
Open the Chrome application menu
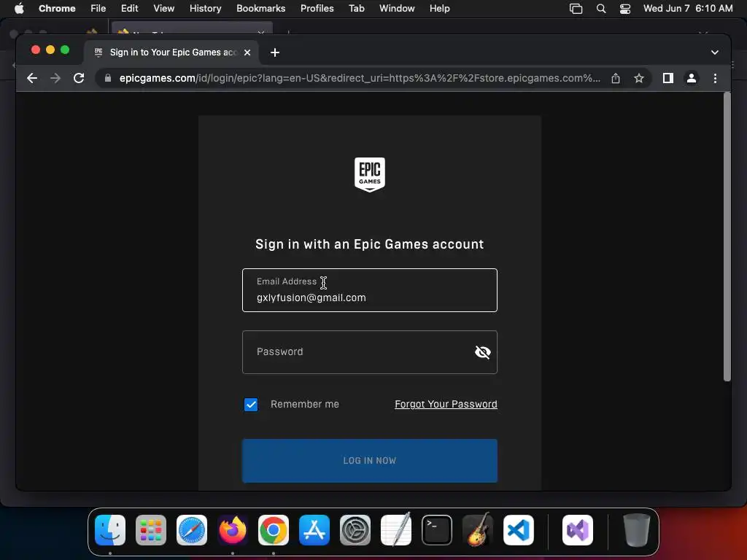click(57, 9)
